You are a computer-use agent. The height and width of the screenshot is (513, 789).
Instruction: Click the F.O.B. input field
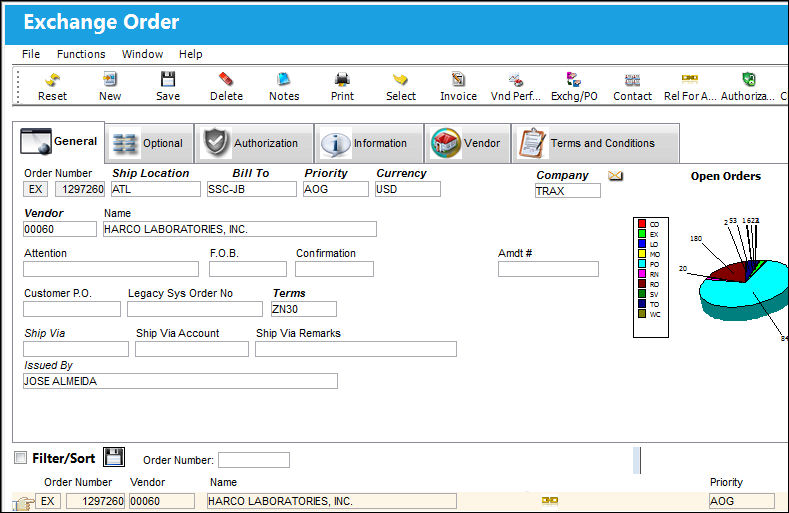coord(248,269)
